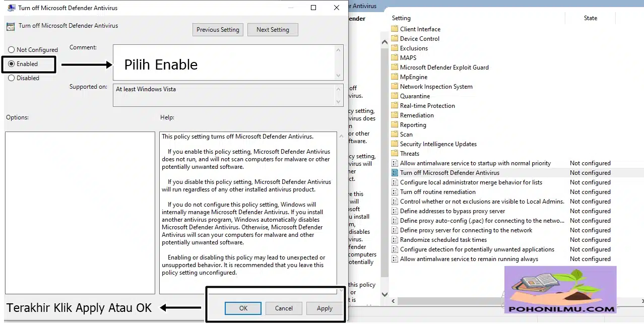Click icon of 'Control whether or not exclusions' policy
644x324 pixels.
[395, 201]
